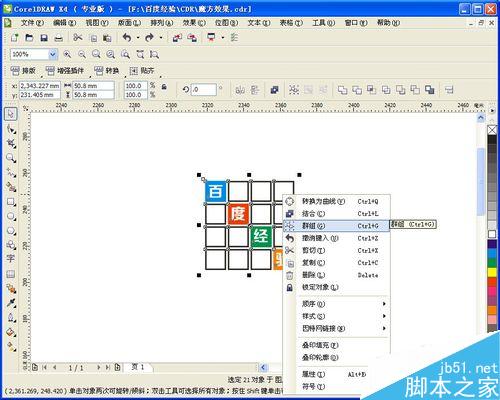Click the blue 百 square on canvas

click(x=216, y=191)
